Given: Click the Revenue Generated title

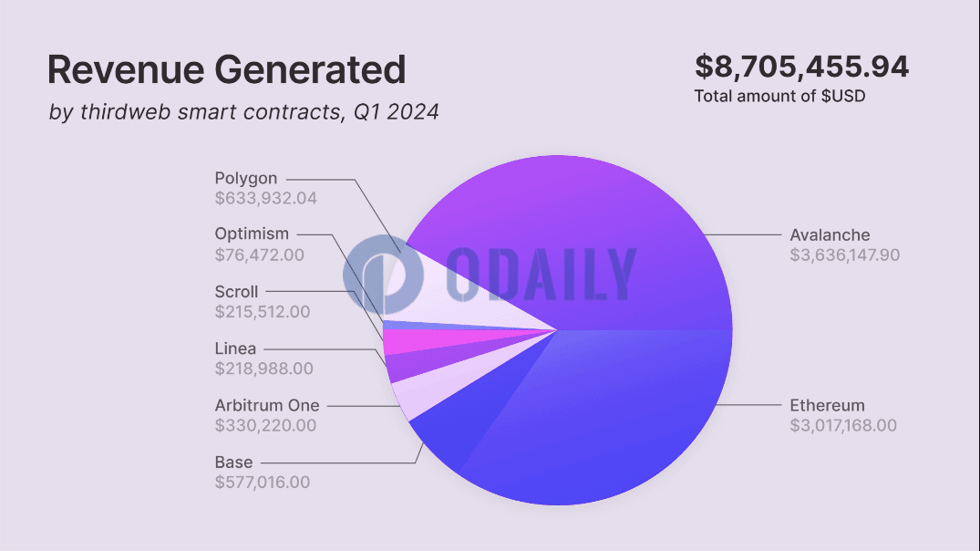Looking at the screenshot, I should (x=226, y=69).
